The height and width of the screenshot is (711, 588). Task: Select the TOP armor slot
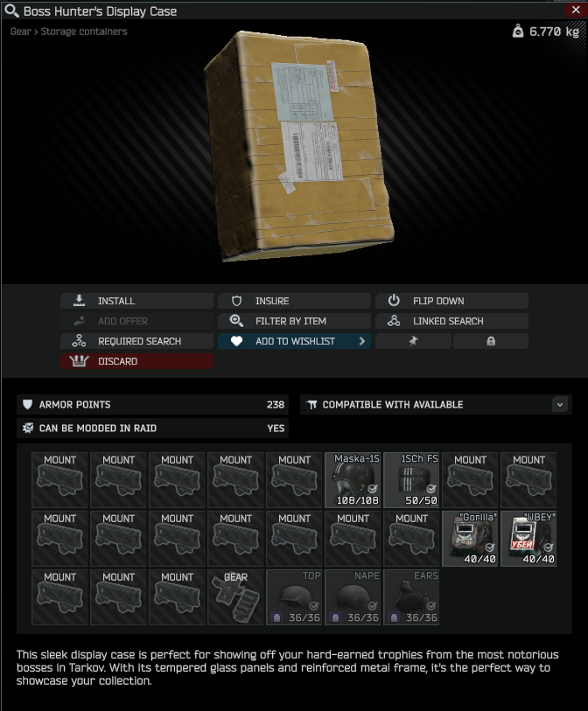[x=294, y=597]
